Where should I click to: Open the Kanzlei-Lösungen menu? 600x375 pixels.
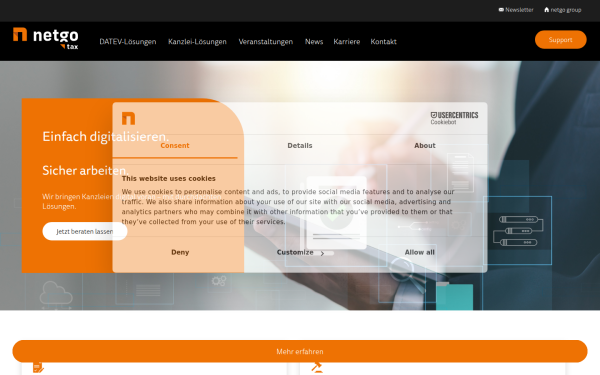click(197, 42)
